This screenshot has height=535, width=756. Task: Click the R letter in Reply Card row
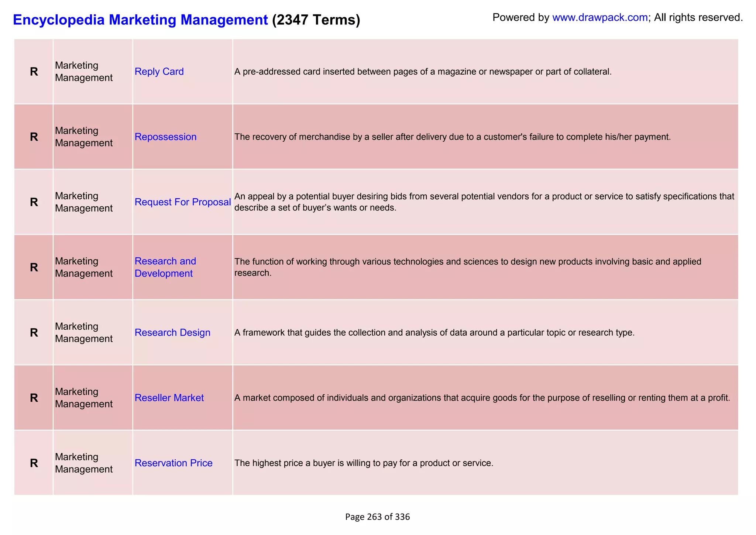(x=34, y=72)
